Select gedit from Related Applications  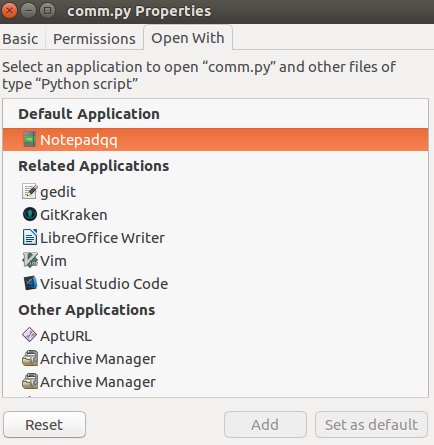(x=215, y=192)
